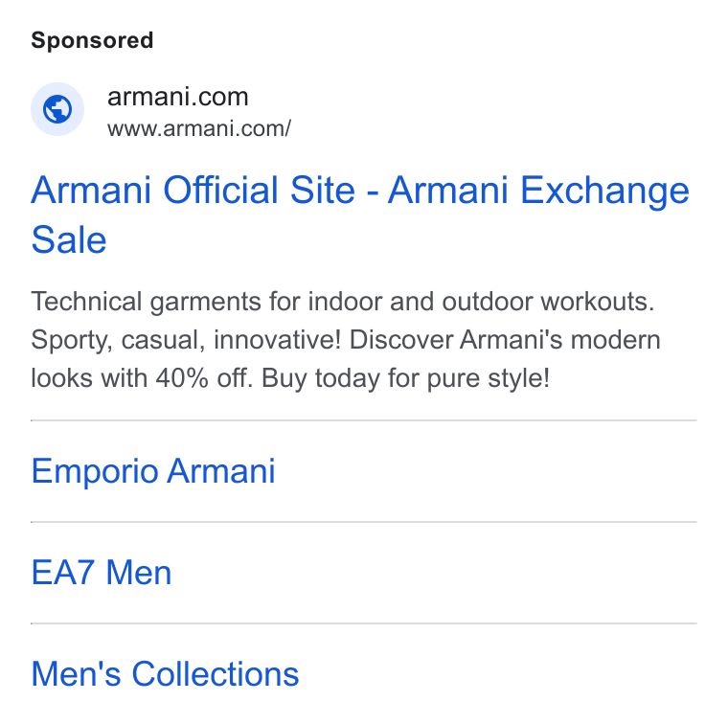Click the divider above Emporio Armani

click(x=364, y=420)
